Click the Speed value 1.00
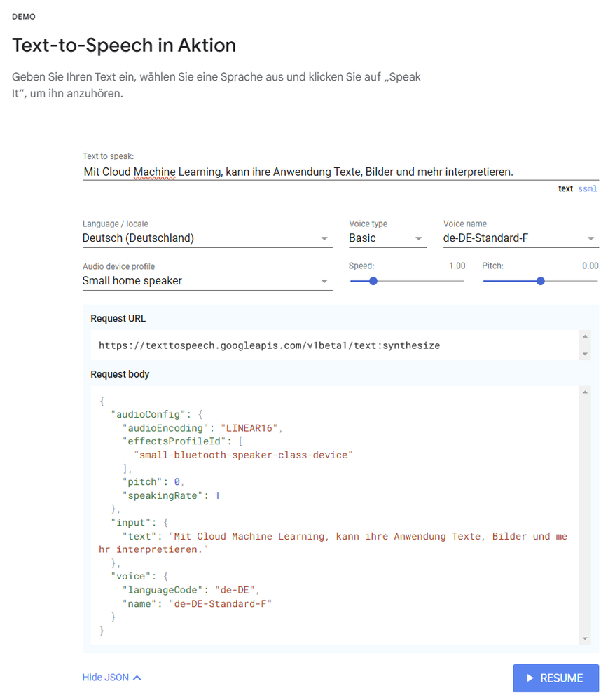The image size is (615, 700). (x=457, y=266)
